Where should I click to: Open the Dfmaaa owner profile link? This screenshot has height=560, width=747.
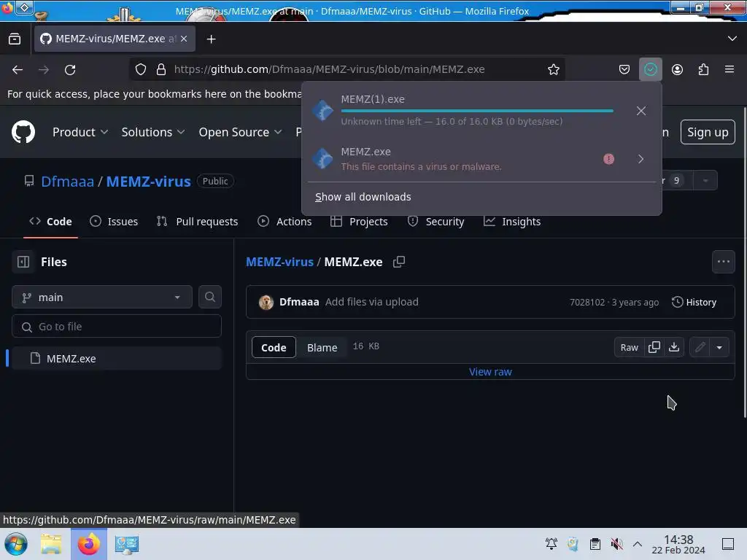[68, 182]
